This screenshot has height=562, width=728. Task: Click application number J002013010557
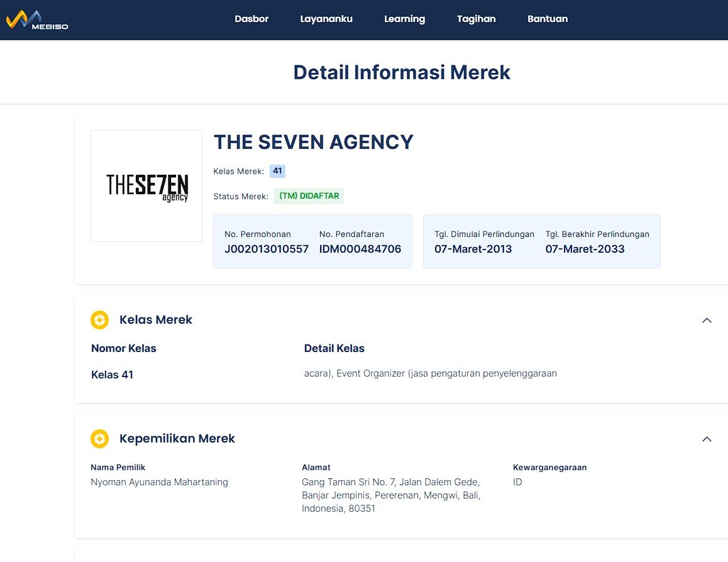[x=267, y=249]
